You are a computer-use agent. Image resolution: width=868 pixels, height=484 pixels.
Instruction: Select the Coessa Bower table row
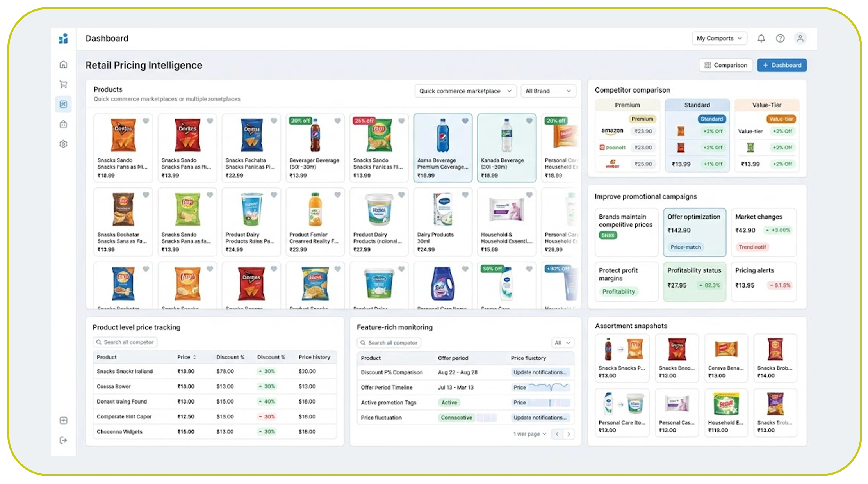(215, 386)
